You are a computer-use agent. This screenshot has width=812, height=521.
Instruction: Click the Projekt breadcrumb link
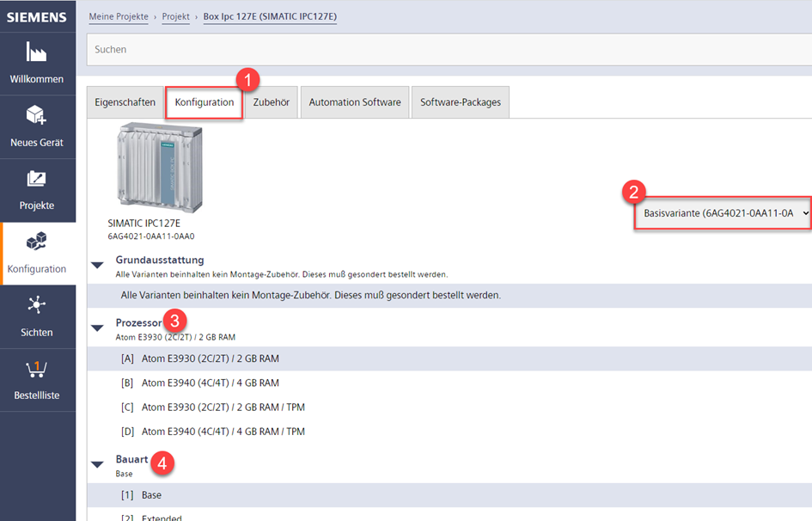[175, 17]
